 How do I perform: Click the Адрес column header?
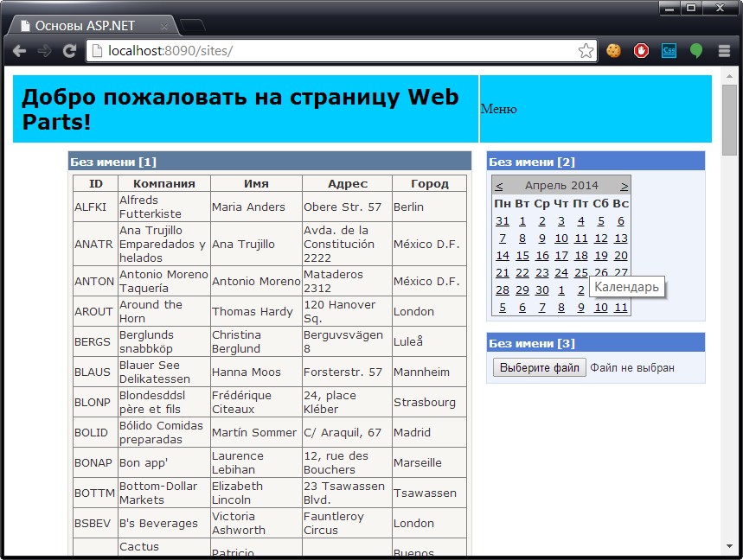348,184
